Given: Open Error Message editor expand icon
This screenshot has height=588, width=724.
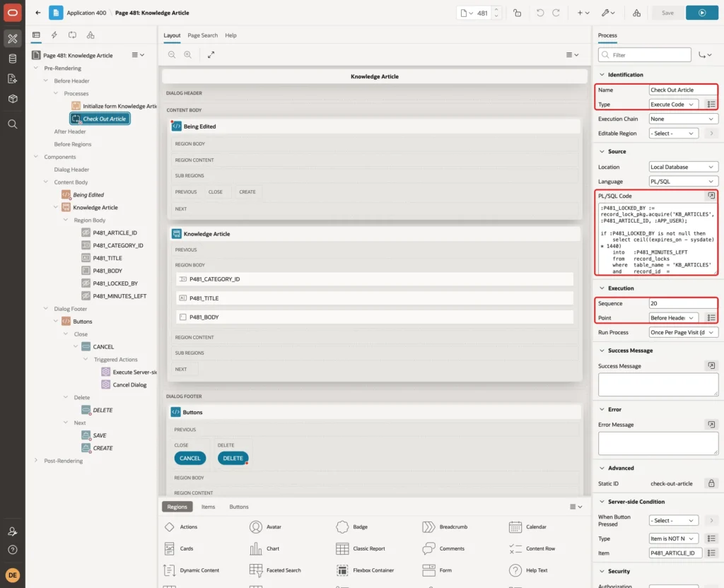Looking at the screenshot, I should click(x=711, y=425).
